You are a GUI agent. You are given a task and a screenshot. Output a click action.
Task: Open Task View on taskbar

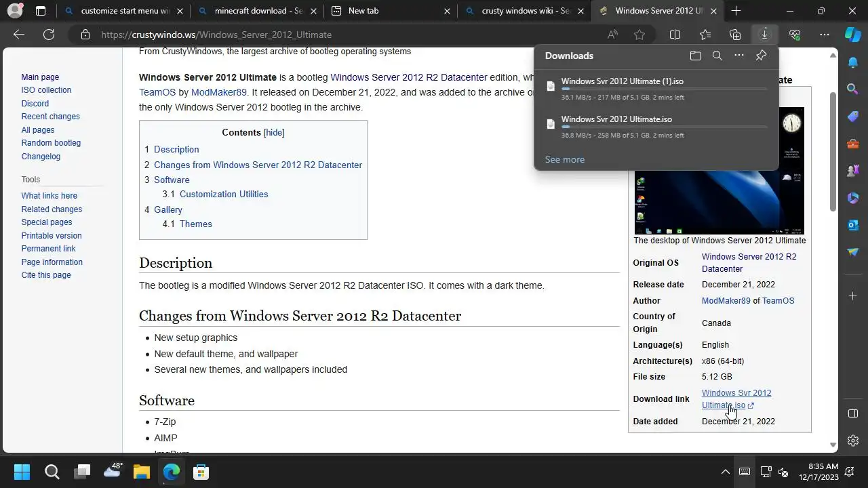coord(82,472)
